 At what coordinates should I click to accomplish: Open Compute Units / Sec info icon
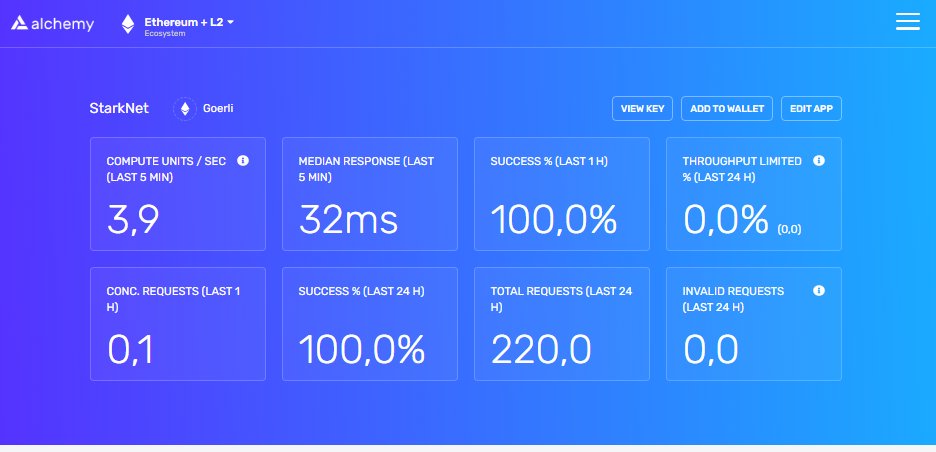[x=243, y=161]
